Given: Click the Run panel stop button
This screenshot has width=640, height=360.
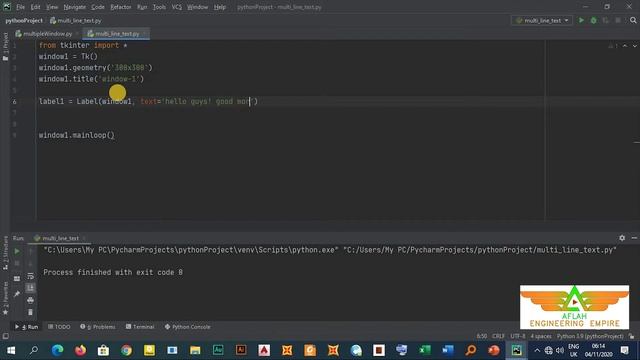Looking at the screenshot, I should click(x=17, y=264).
